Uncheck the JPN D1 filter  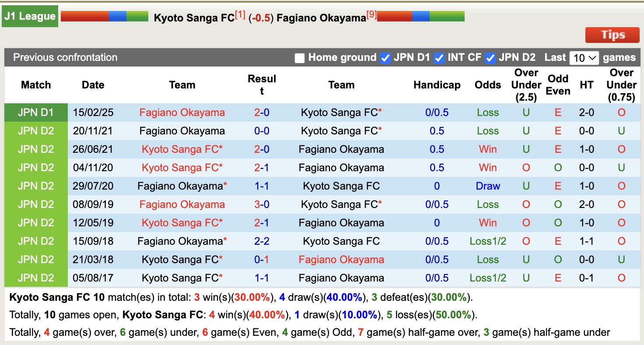pyautogui.click(x=385, y=57)
